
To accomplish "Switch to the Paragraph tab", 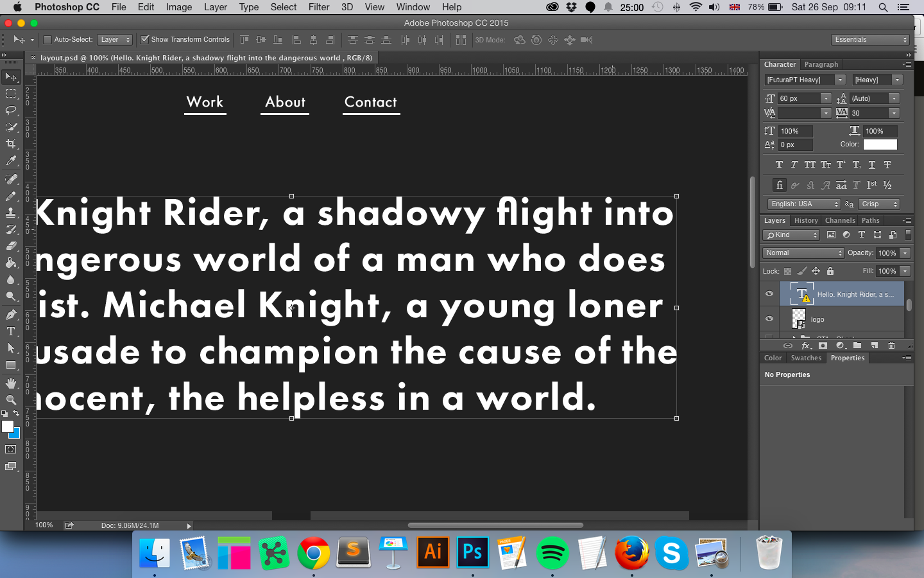I will 821,64.
